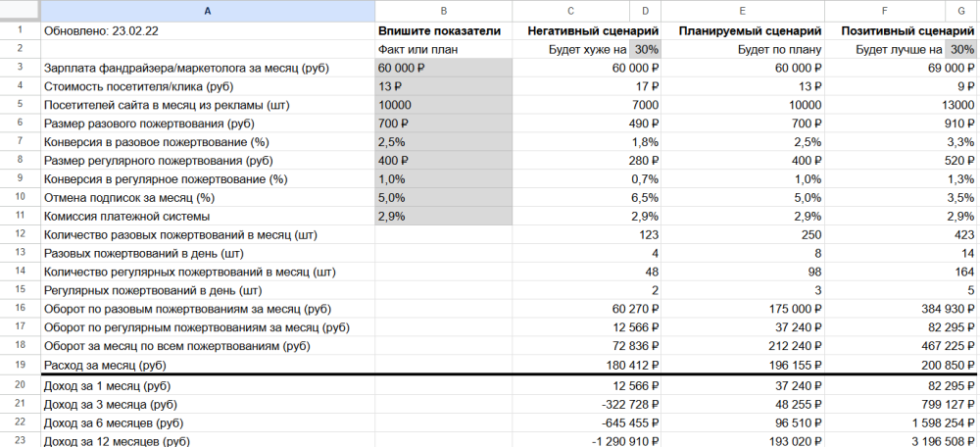Click the select-all corner box
980x447 pixels.
pos(20,11)
